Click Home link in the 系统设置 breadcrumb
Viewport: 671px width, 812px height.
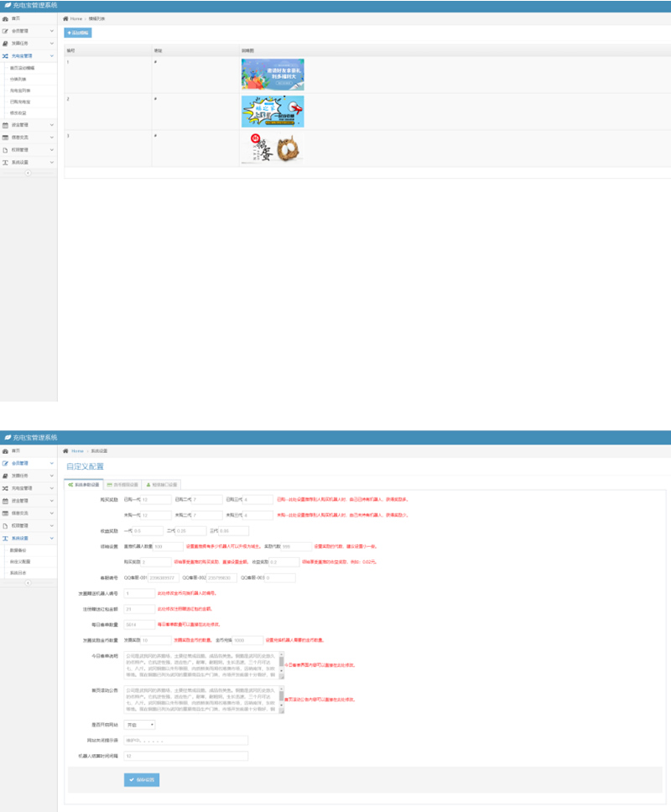(77, 450)
